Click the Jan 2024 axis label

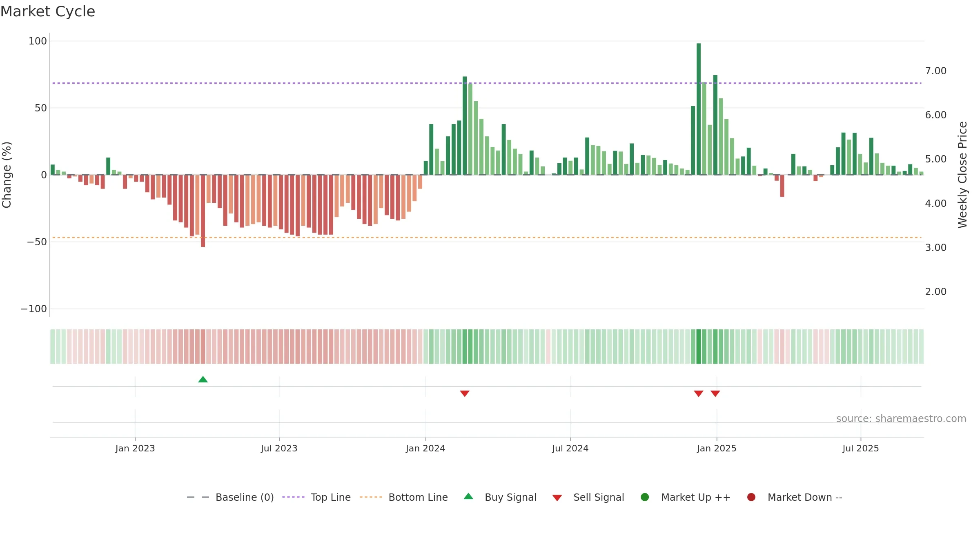pyautogui.click(x=425, y=449)
